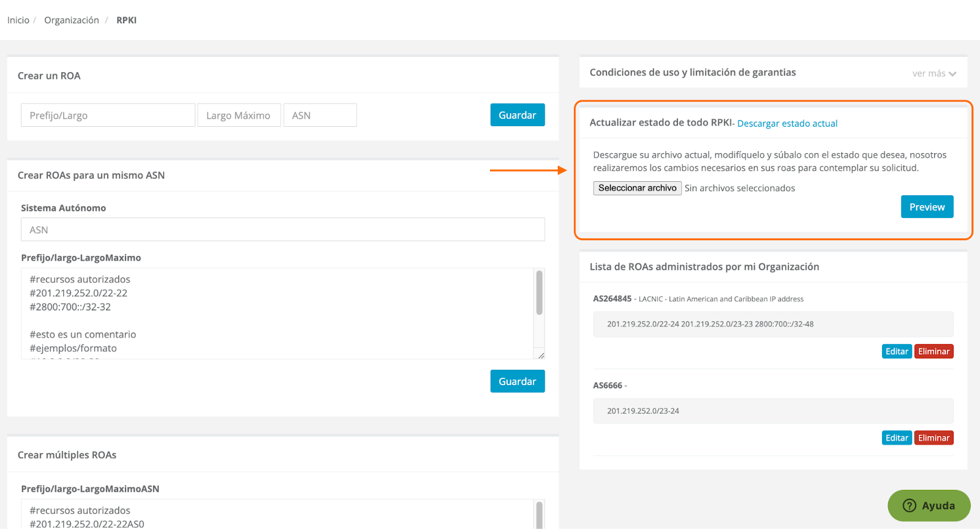
Task: Go to Organización breadcrumb
Action: 72,20
